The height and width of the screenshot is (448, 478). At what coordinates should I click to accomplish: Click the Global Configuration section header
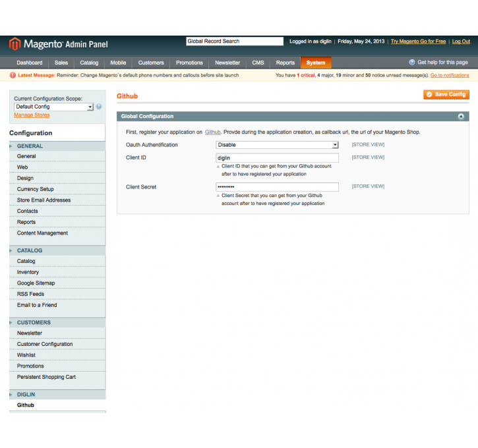(293, 117)
